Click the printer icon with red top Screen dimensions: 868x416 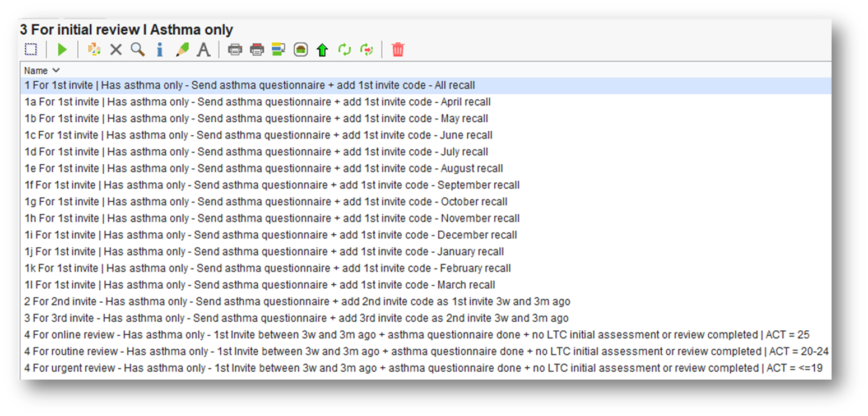(257, 50)
